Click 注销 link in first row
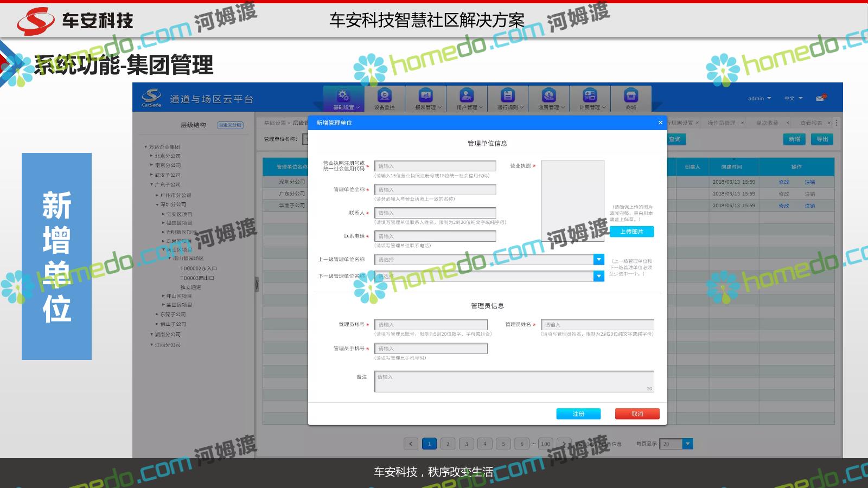The height and width of the screenshot is (488, 868). (810, 182)
